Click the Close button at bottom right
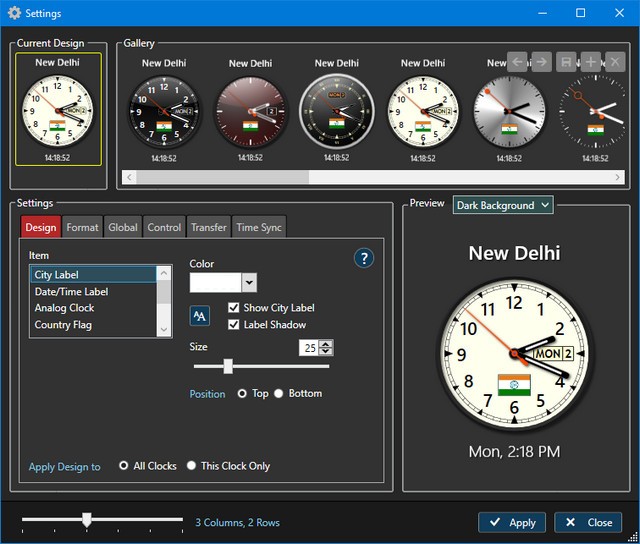640x544 pixels. point(588,522)
